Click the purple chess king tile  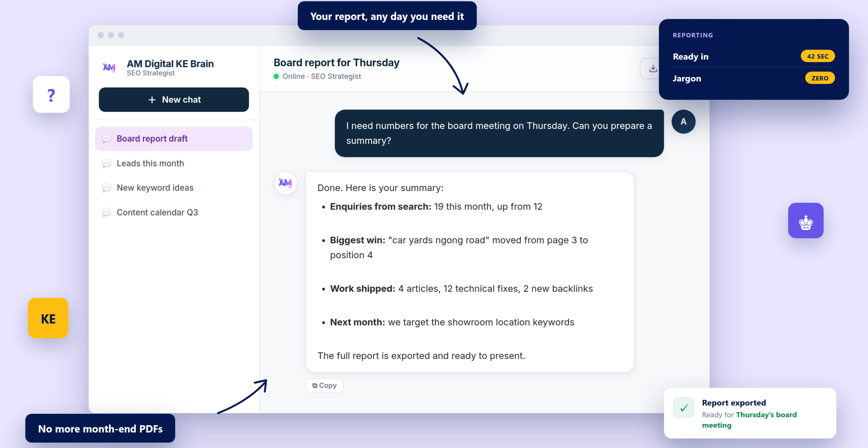(x=806, y=220)
